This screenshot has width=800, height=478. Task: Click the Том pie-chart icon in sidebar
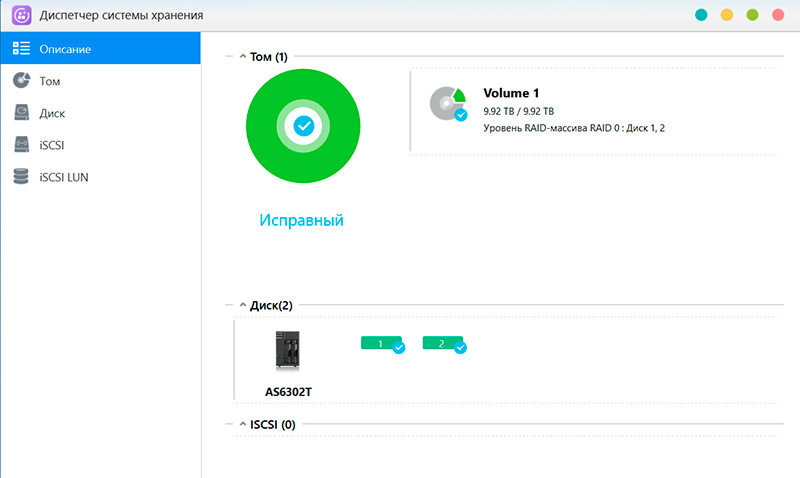(21, 81)
